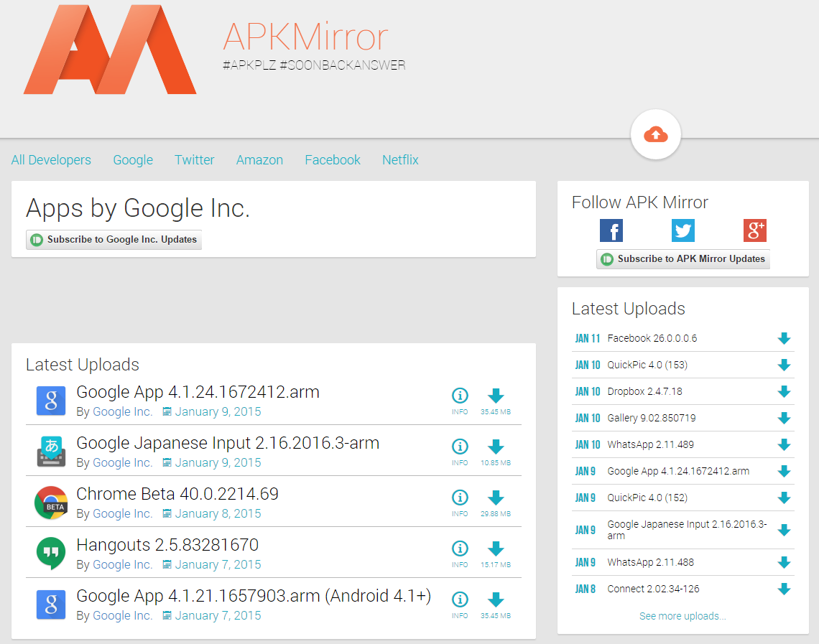Open APK Mirror's Google+ page icon
Screen dimensions: 819x644
pos(754,230)
